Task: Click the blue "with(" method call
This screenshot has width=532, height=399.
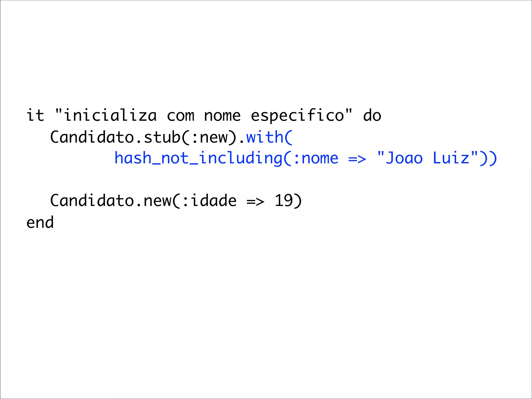Action: point(269,137)
